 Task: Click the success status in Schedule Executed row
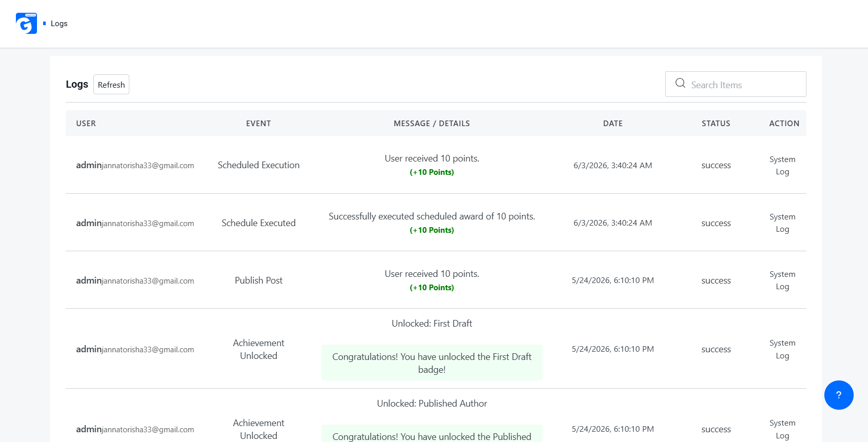pos(716,223)
